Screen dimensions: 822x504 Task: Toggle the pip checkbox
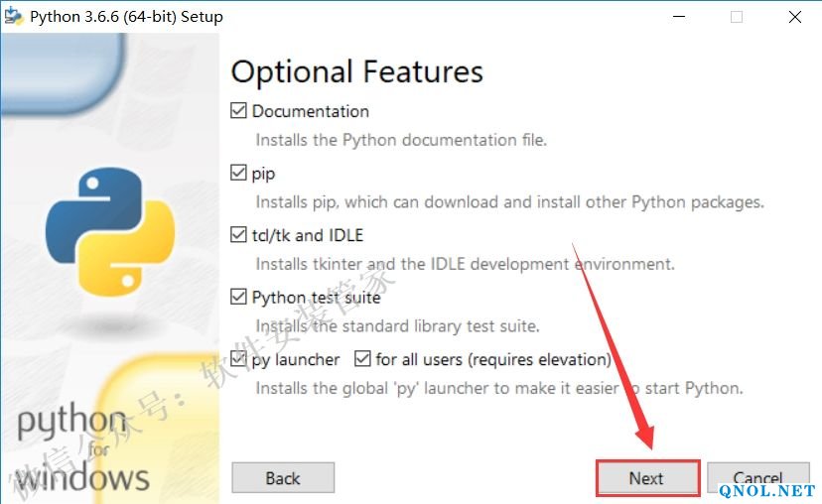(x=238, y=174)
